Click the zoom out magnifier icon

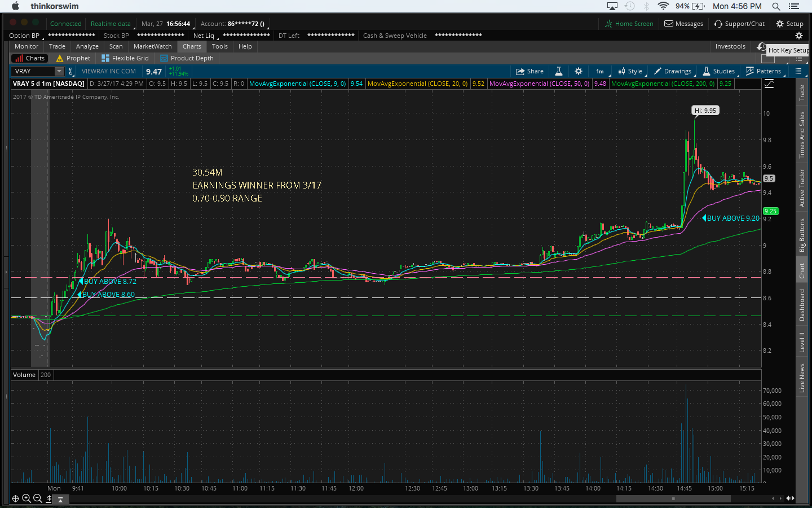(x=37, y=498)
